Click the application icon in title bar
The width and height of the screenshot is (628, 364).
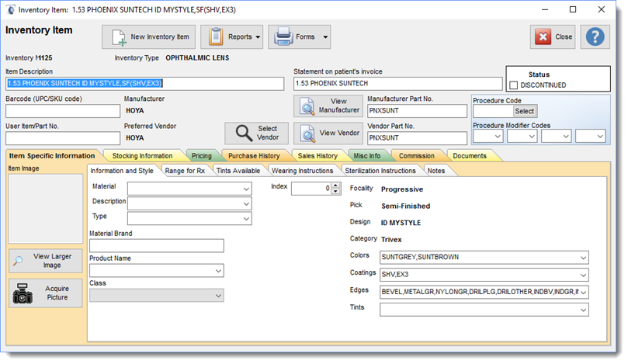pyautogui.click(x=10, y=9)
